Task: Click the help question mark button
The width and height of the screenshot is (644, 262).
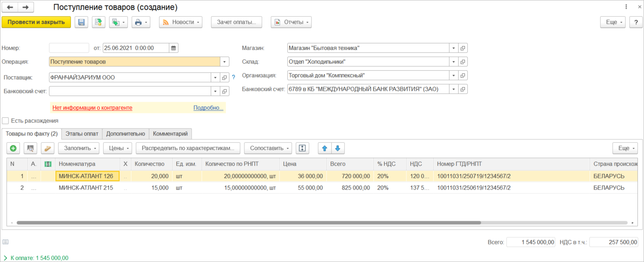Action: [636, 22]
